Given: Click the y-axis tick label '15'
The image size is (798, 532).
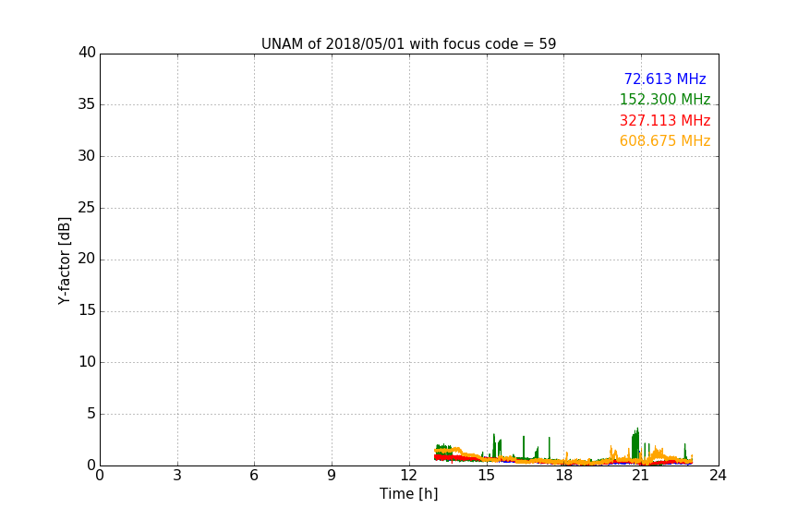Looking at the screenshot, I should [x=87, y=310].
